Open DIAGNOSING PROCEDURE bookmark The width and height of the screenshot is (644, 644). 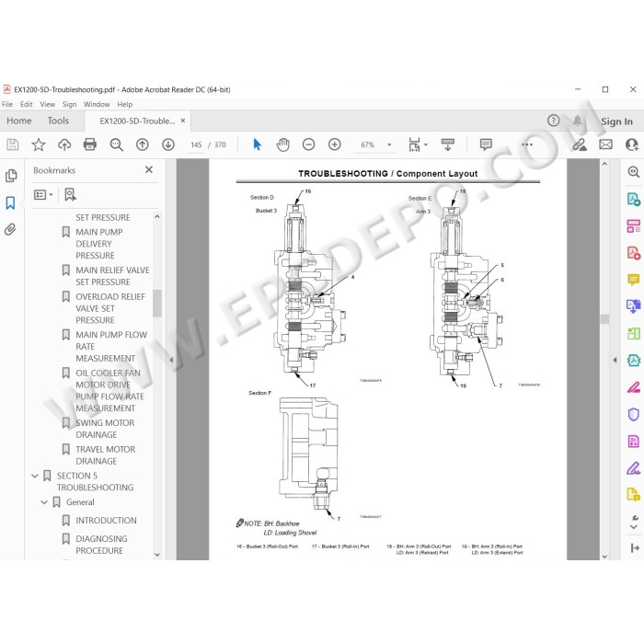(101, 545)
